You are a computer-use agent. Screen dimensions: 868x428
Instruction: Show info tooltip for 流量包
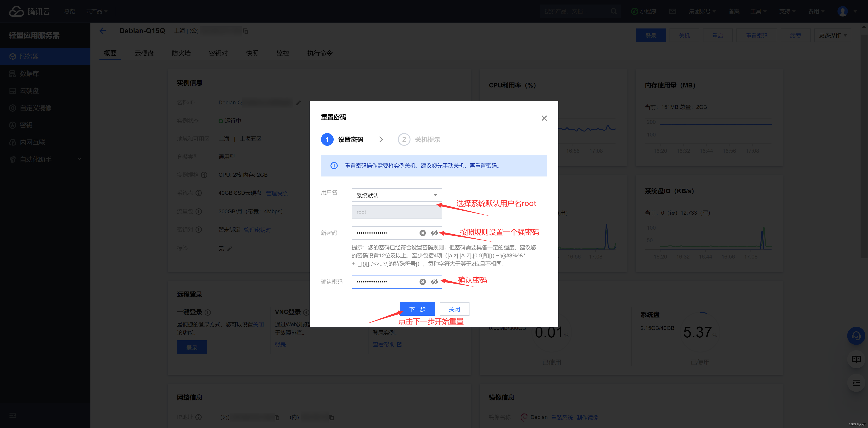(x=199, y=212)
